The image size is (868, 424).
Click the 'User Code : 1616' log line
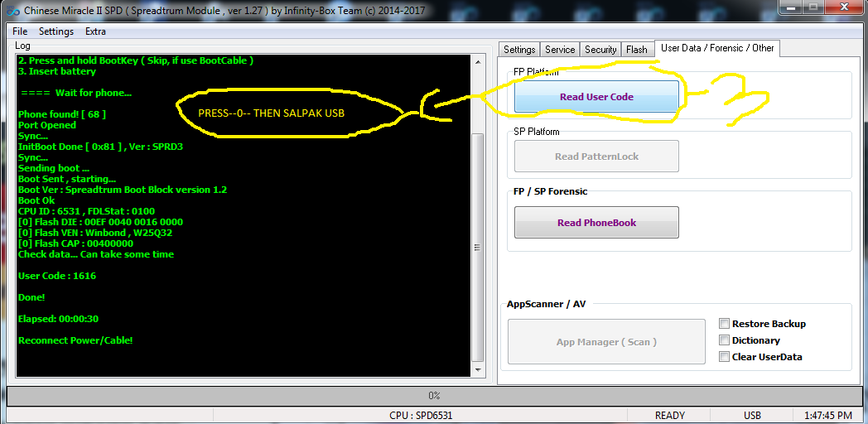(57, 276)
